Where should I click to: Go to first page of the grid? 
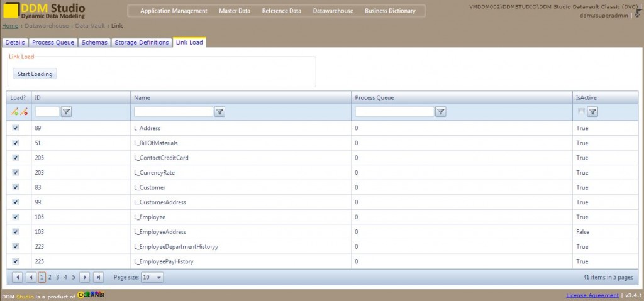[17, 278]
